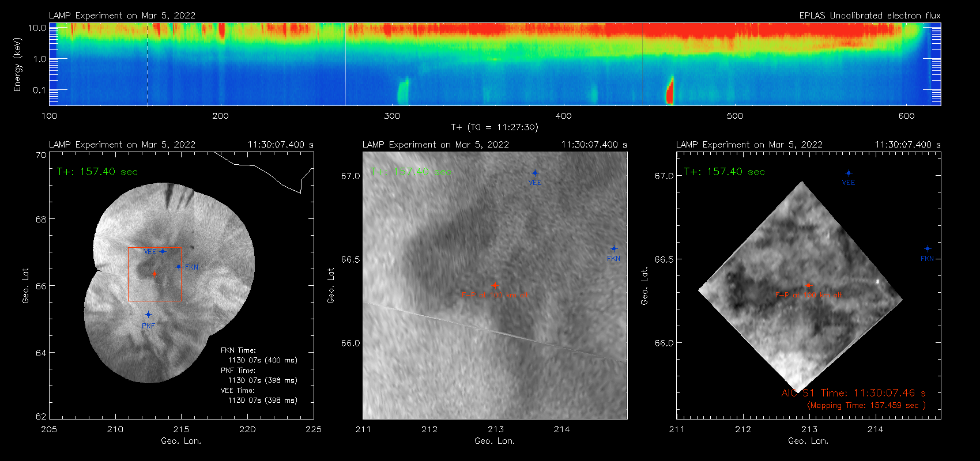The height and width of the screenshot is (461, 980).
Task: Click the '11:30:07.400 s' timestamp above the right panel
Action: click(908, 145)
